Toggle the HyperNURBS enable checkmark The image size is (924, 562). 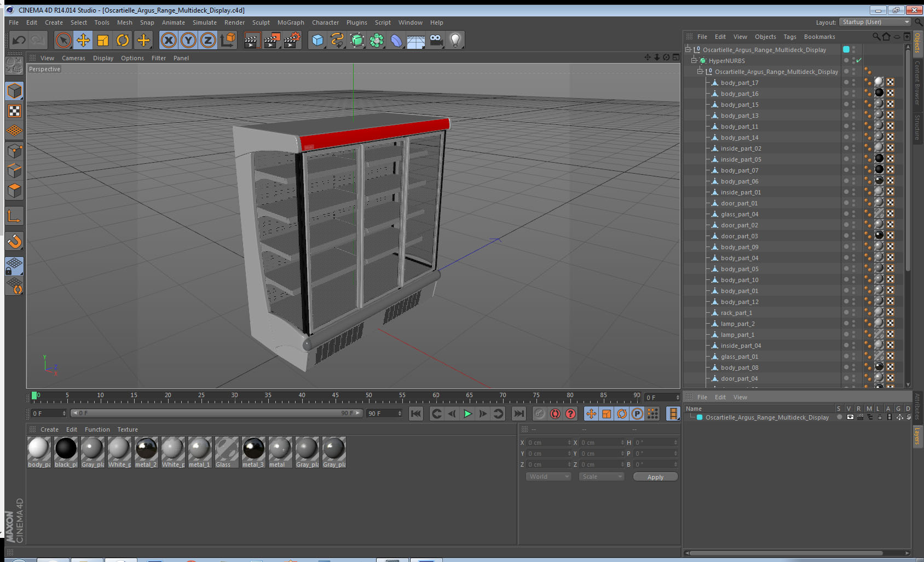point(859,60)
